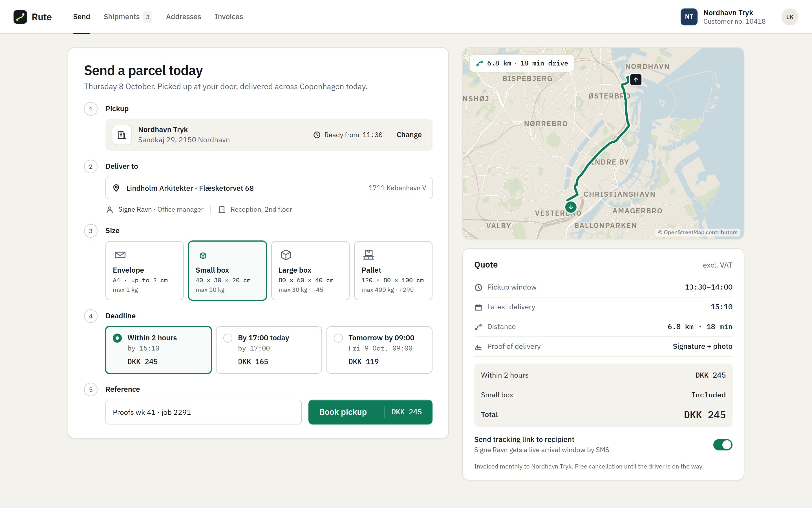Image resolution: width=812 pixels, height=508 pixels.
Task: Open the Invoices tab
Action: (229, 17)
